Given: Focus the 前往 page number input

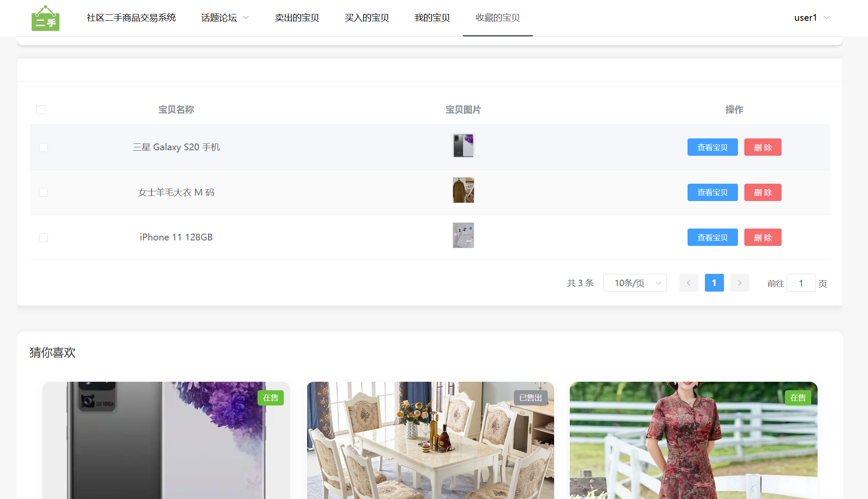Looking at the screenshot, I should (x=801, y=283).
